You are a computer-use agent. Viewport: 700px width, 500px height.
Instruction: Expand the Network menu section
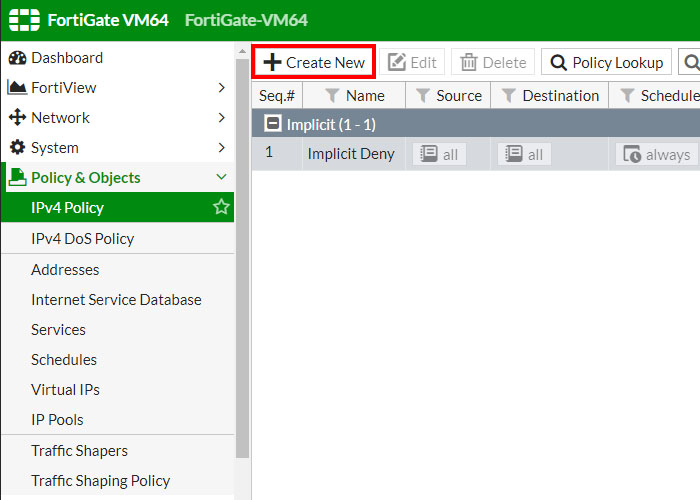(221, 118)
